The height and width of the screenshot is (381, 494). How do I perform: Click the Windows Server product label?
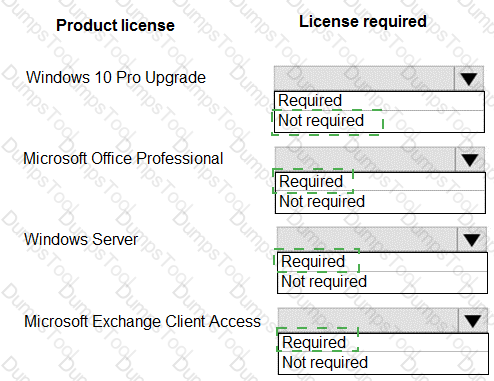click(x=81, y=239)
